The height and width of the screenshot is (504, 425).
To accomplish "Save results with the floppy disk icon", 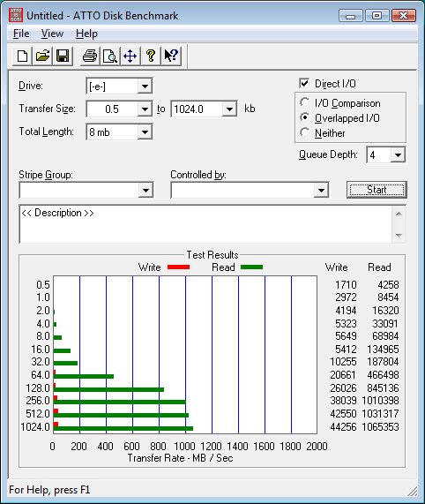I will [63, 56].
